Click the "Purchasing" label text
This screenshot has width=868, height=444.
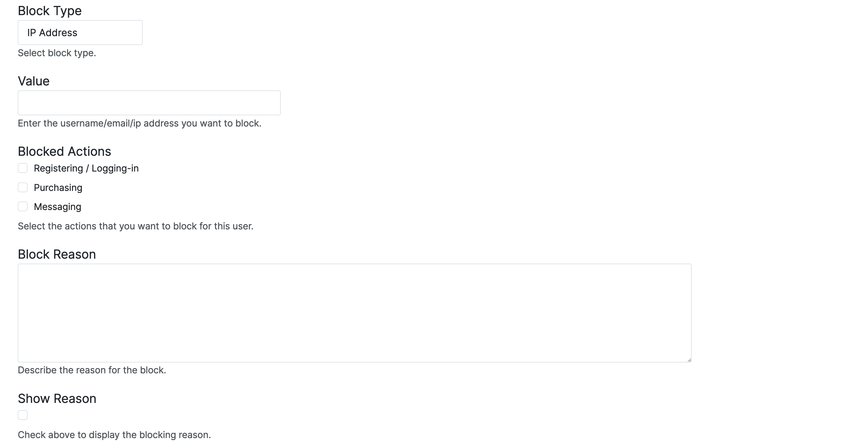[x=58, y=188]
